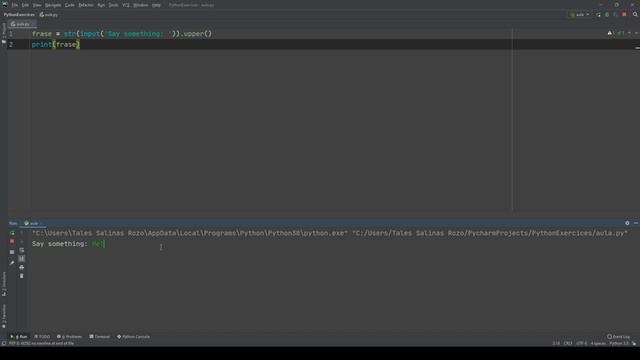Open the File menu
Image resolution: width=640 pixels, height=360 pixels.
15,5
